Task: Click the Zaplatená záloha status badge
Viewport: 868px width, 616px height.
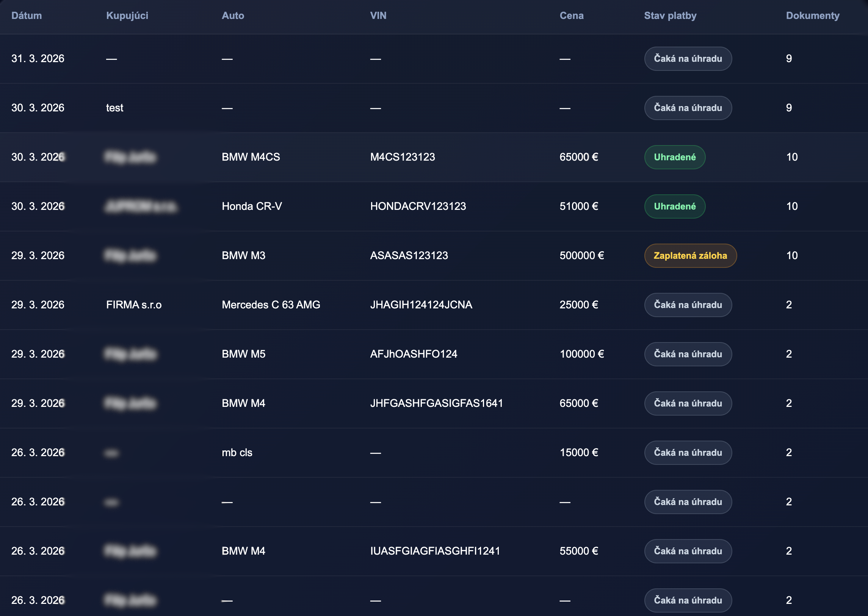Action: point(690,256)
